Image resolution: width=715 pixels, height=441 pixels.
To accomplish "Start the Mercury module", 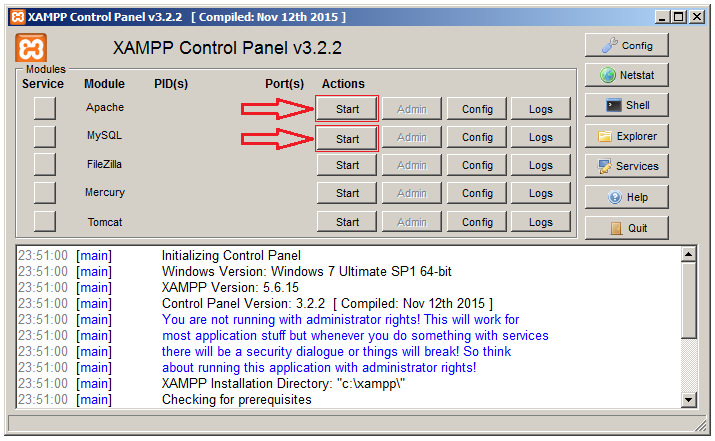I will [347, 193].
